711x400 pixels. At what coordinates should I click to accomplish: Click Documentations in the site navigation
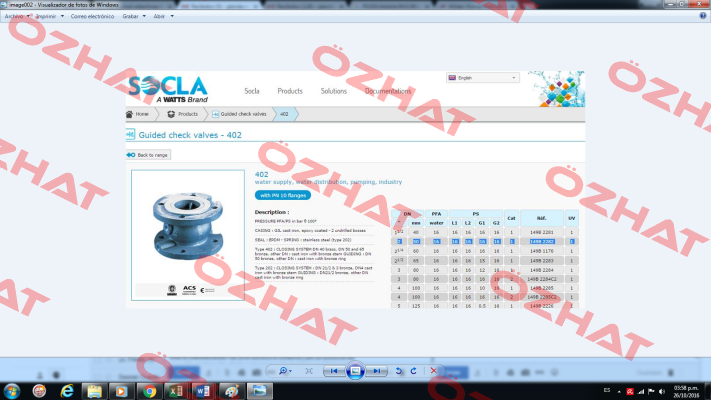tap(388, 91)
